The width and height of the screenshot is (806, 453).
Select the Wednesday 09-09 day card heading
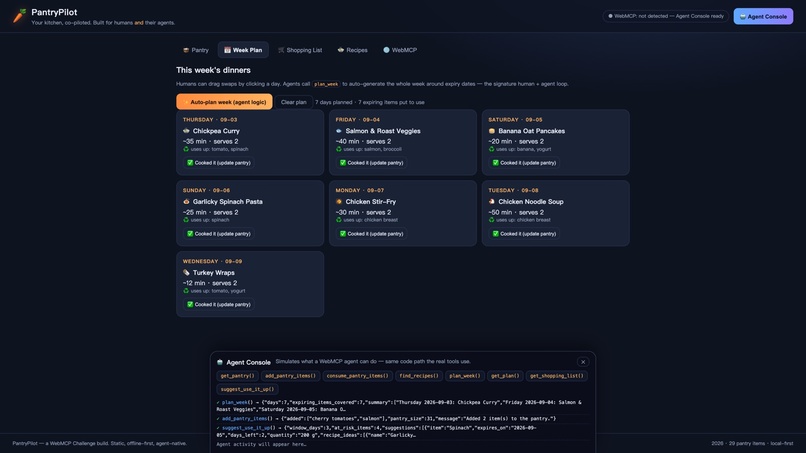212,261
